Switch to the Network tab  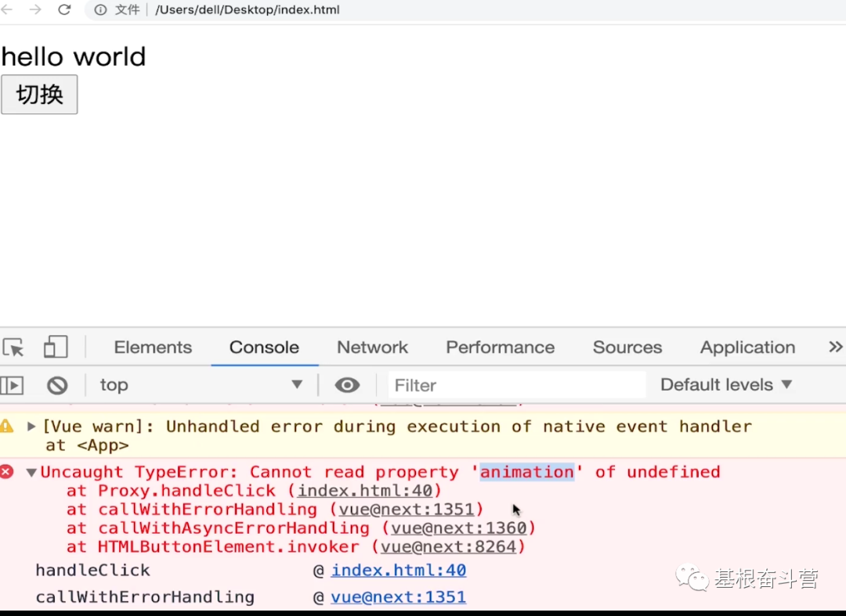click(372, 348)
